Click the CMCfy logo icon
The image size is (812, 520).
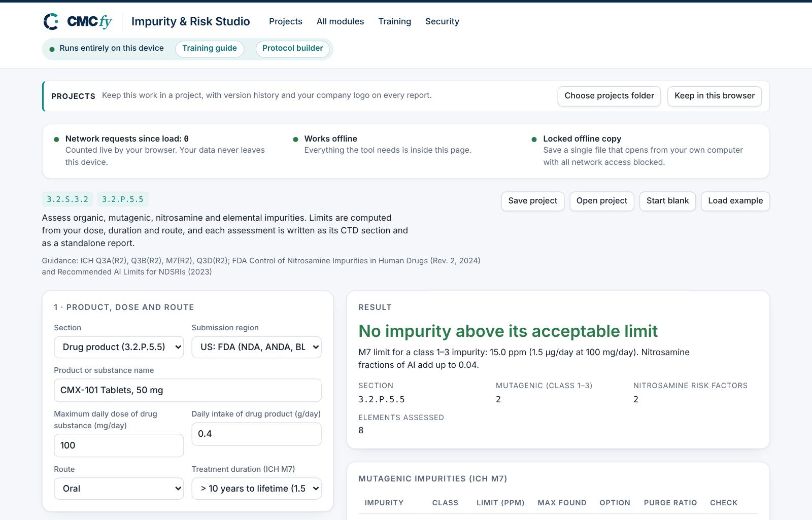51,21
